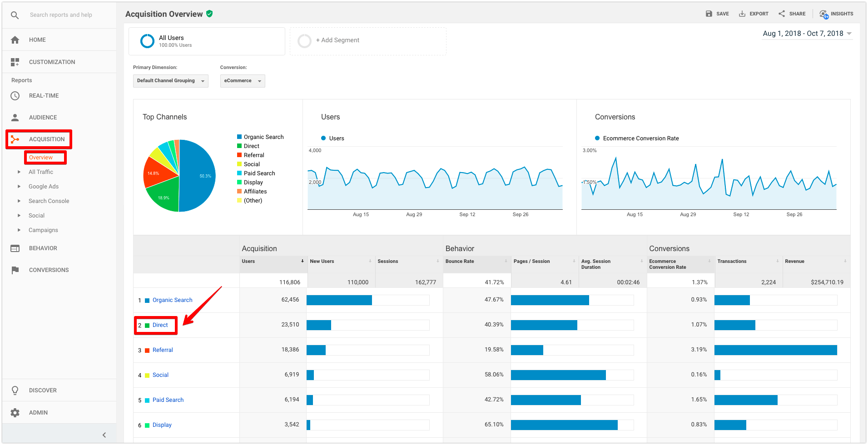Expand the Campaigns submenu
This screenshot has width=868, height=445.
coord(19,230)
